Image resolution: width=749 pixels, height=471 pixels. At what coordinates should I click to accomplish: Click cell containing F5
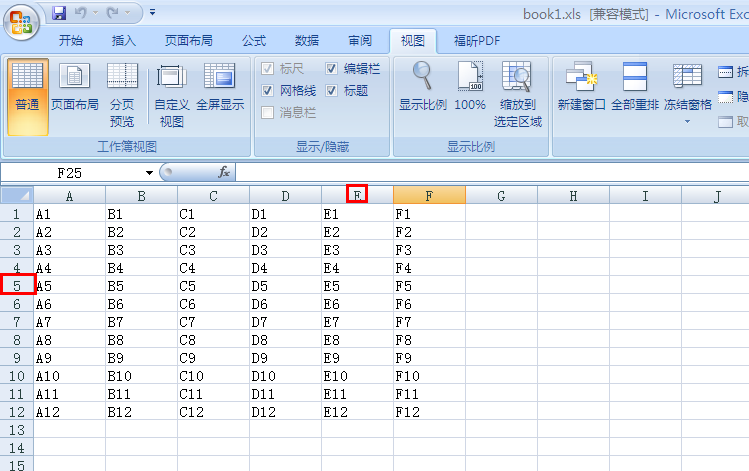429,286
